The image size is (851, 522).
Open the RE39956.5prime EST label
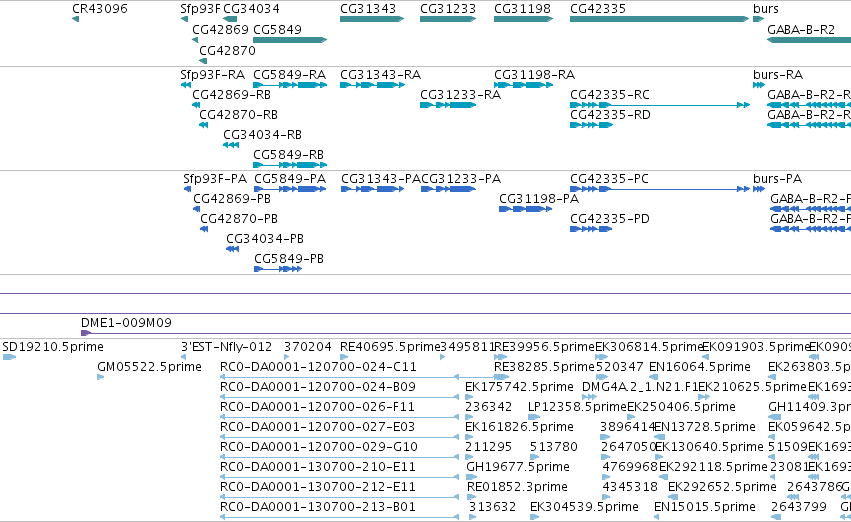pos(544,347)
